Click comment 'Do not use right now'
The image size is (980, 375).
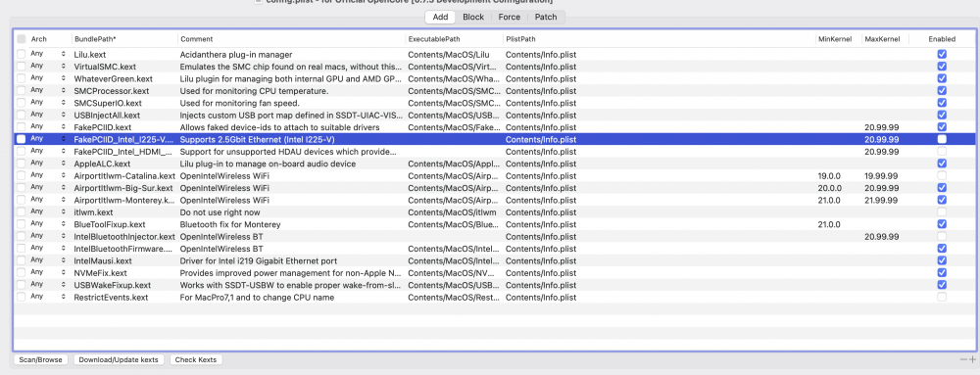coord(220,212)
